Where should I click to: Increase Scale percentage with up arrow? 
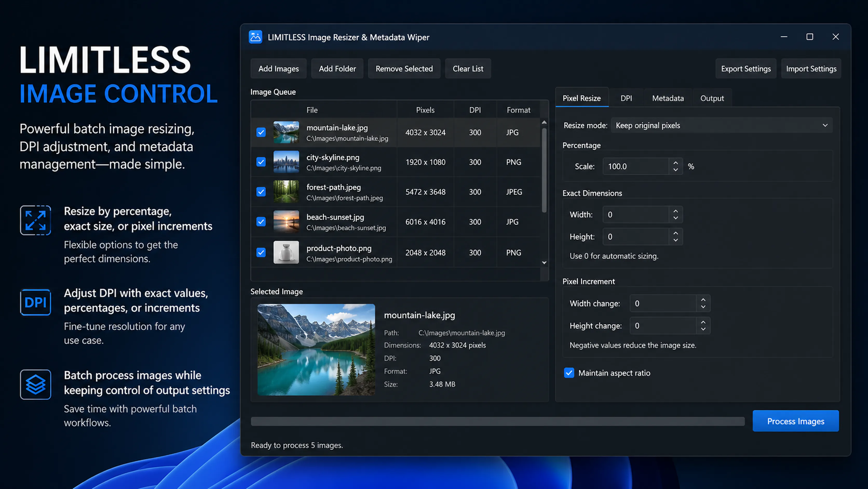pyautogui.click(x=676, y=163)
